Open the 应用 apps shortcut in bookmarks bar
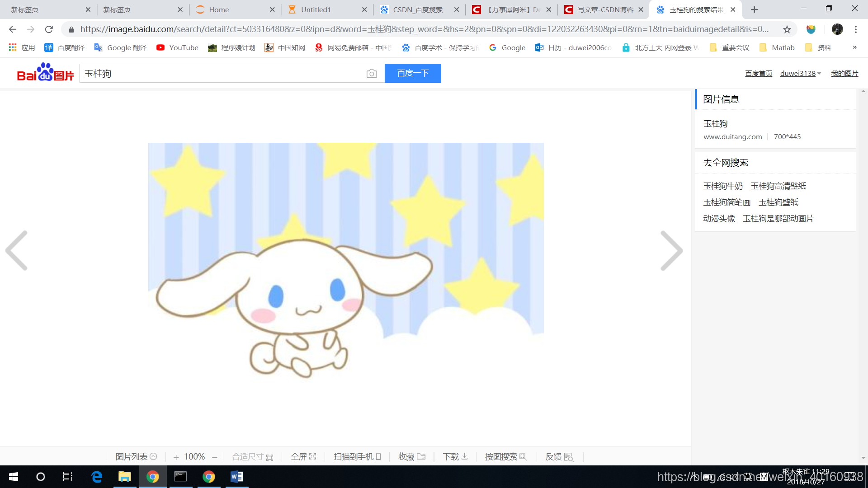The width and height of the screenshot is (868, 488). 22,47
